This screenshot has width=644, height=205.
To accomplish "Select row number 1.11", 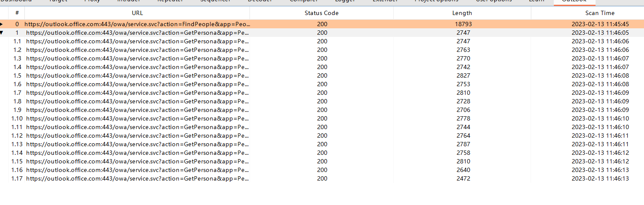I will (x=17, y=127).
